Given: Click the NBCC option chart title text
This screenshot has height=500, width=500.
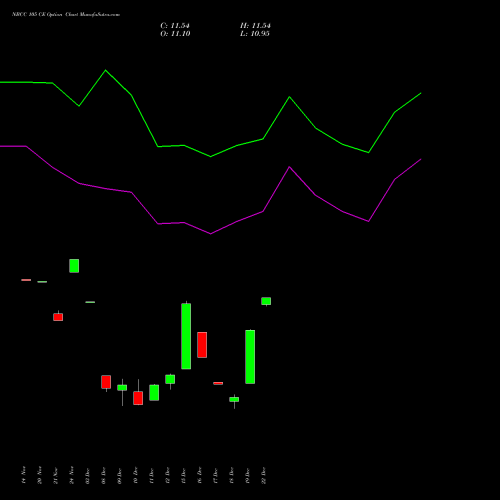Looking at the screenshot, I should [66, 15].
